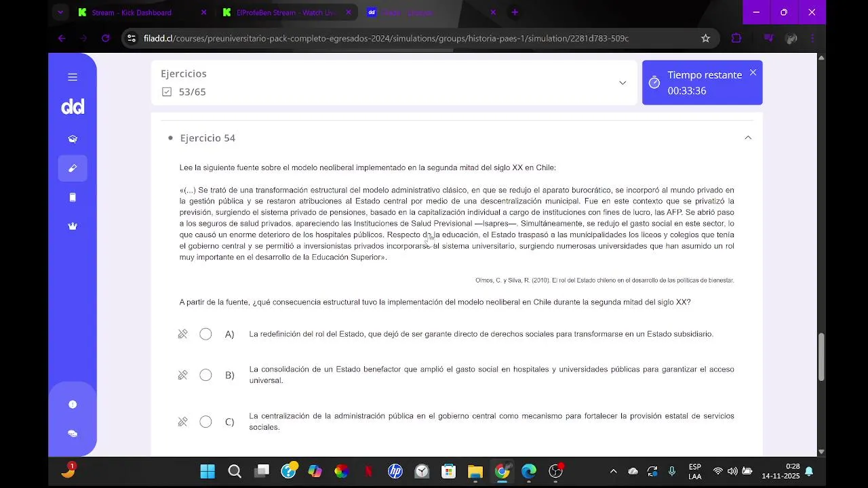Click option A text about Estado subsidiario
This screenshot has height=488, width=868.
point(481,334)
